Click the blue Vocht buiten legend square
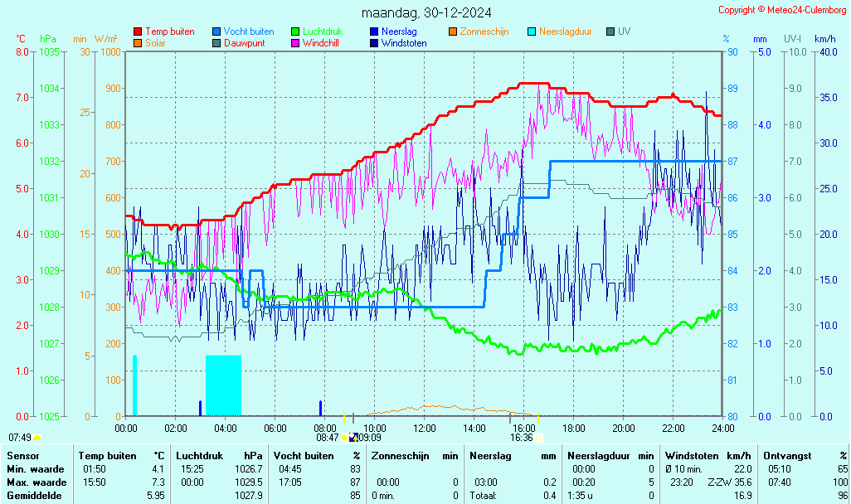Viewport: 851px width, 504px height. click(216, 32)
